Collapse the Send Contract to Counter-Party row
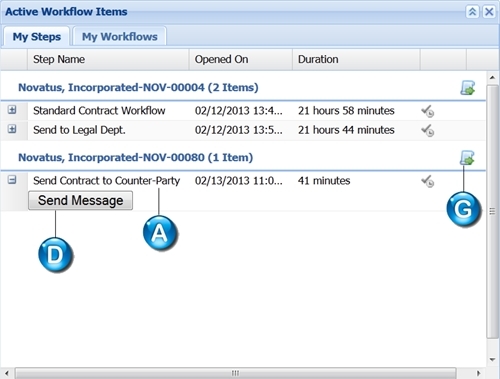This screenshot has height=379, width=500. pyautogui.click(x=12, y=180)
